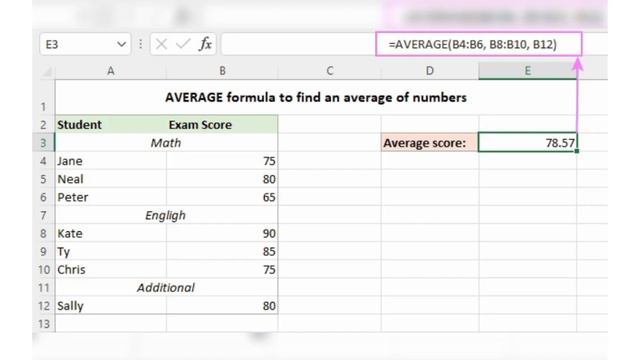Click the 'Student' header cell
Viewport: 640px width, 360px height.
click(x=111, y=124)
